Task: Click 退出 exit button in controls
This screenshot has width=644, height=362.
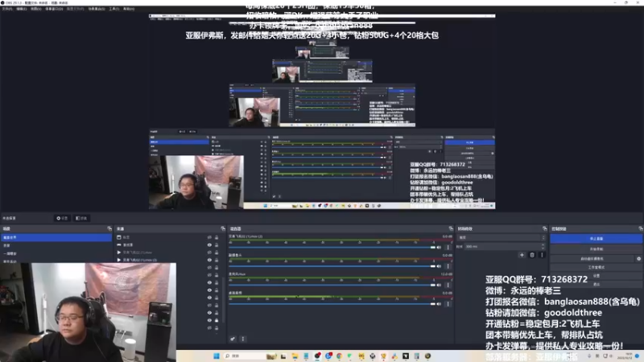Action: tap(596, 284)
